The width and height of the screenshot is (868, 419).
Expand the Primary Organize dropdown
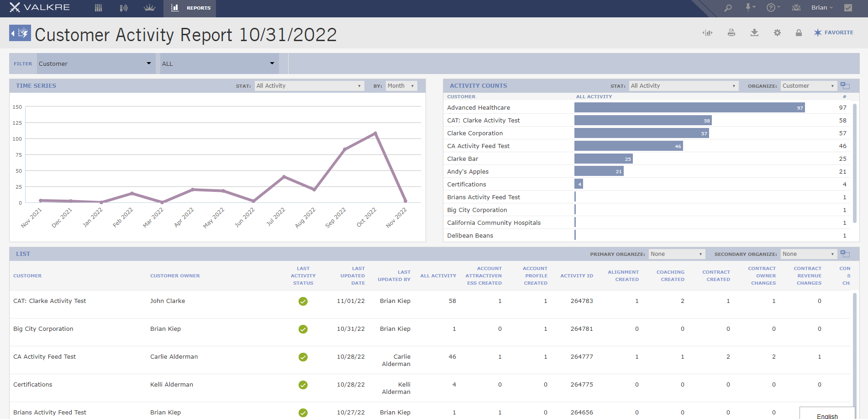click(x=677, y=254)
